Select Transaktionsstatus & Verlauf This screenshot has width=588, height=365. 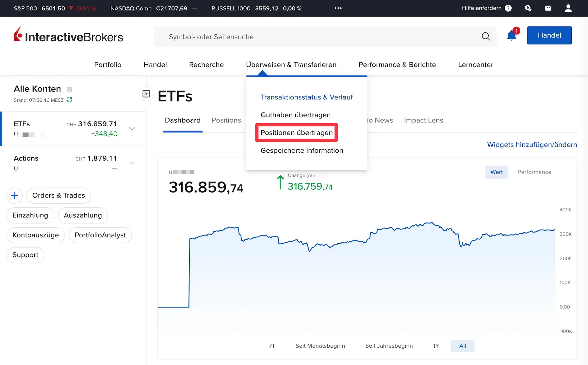pos(306,97)
